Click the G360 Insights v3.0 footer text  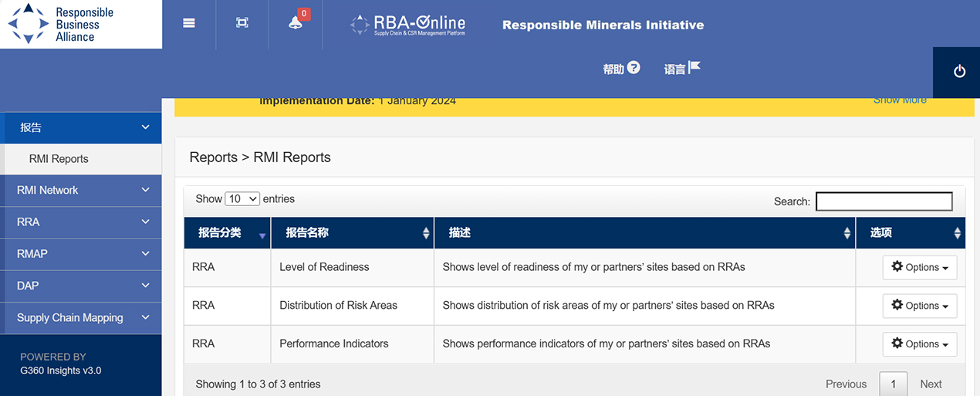60,371
